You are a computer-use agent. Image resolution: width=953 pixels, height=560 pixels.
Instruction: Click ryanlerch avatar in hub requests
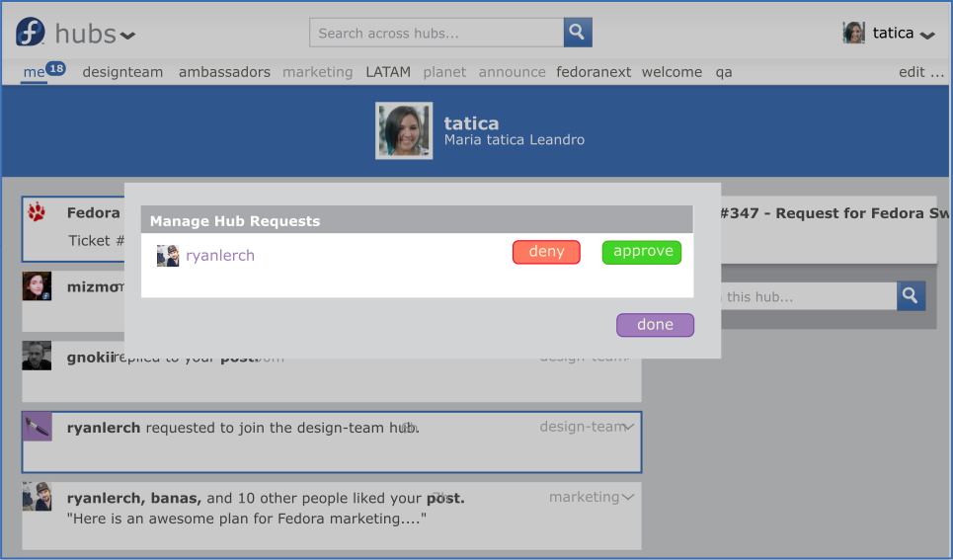pyautogui.click(x=168, y=256)
